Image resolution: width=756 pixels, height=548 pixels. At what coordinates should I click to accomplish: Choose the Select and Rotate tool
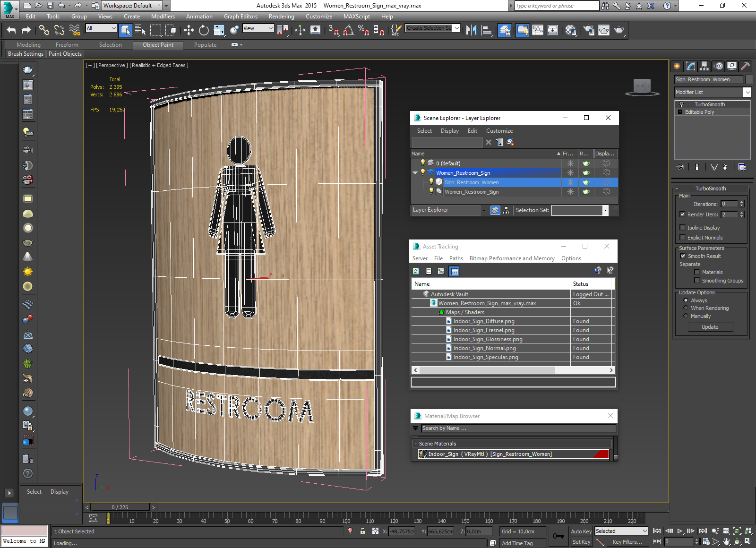[x=204, y=30]
